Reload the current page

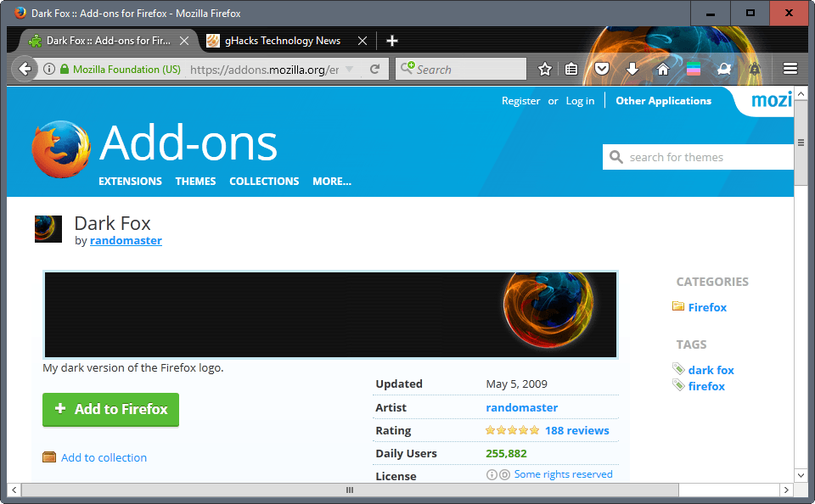point(376,69)
